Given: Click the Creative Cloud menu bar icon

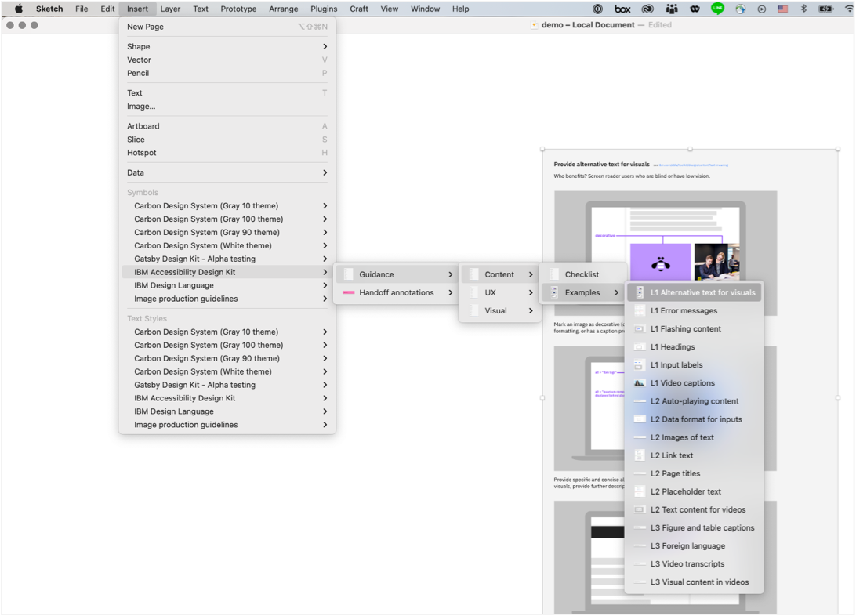Looking at the screenshot, I should (x=647, y=9).
